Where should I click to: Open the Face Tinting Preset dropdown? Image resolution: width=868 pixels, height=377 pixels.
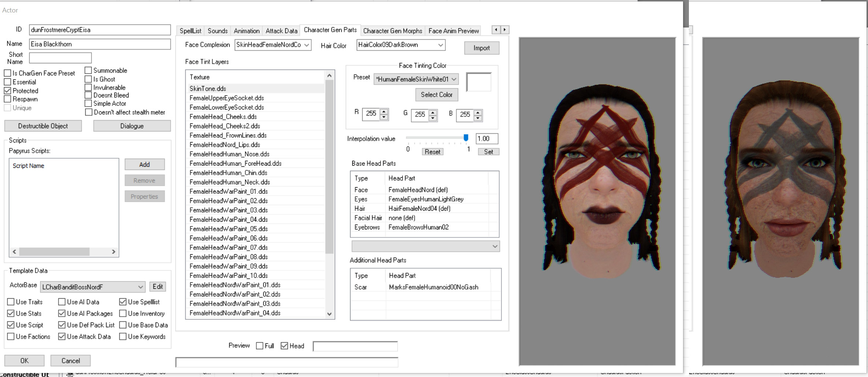pyautogui.click(x=454, y=79)
